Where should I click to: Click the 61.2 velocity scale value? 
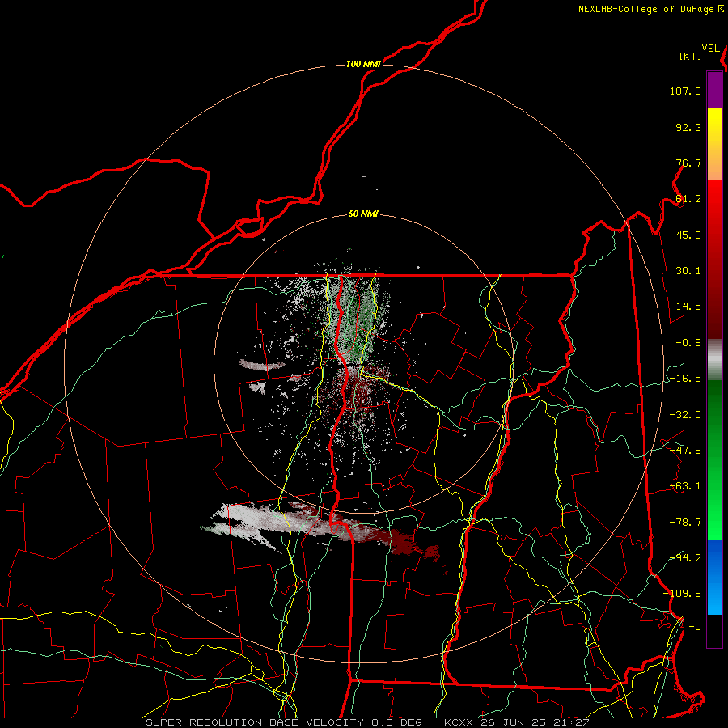tap(688, 199)
